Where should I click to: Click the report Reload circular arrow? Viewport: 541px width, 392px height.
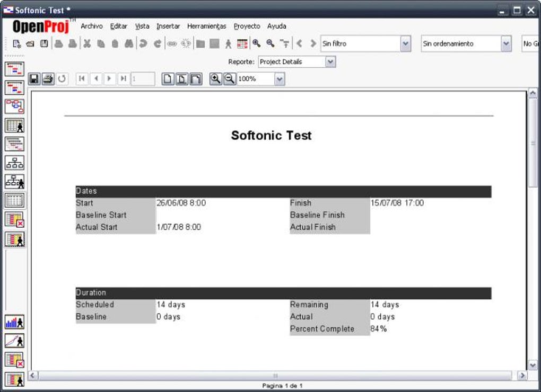tap(62, 79)
